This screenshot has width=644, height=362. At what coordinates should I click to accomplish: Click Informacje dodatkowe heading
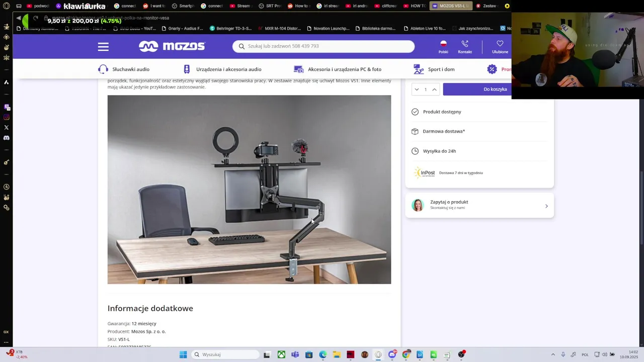[150, 308]
